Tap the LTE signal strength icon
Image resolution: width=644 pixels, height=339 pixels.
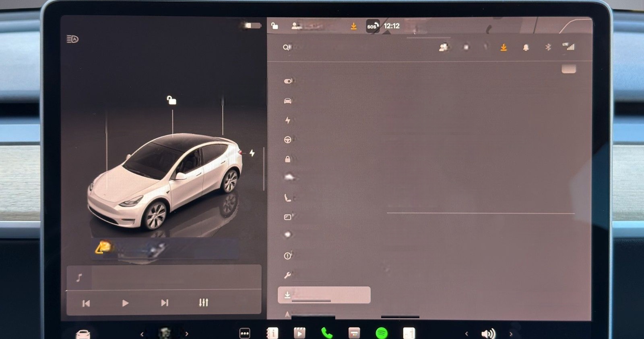(569, 46)
